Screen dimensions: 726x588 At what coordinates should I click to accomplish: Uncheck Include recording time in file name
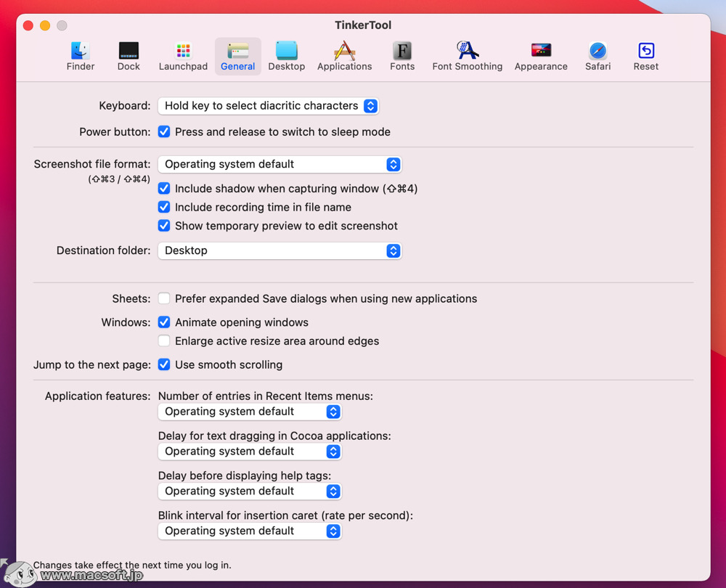164,207
